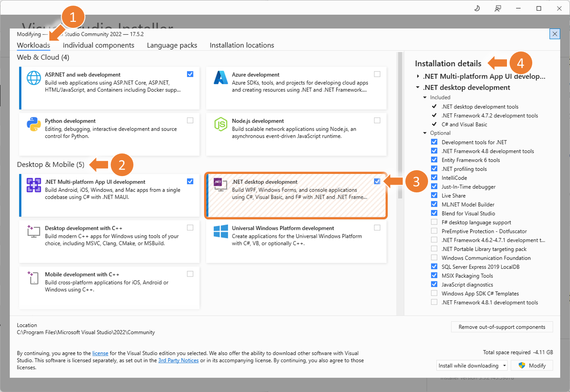This screenshot has width=570, height=392.
Task: Check .NET Framework 4.8.1 development tools
Action: 434,302
